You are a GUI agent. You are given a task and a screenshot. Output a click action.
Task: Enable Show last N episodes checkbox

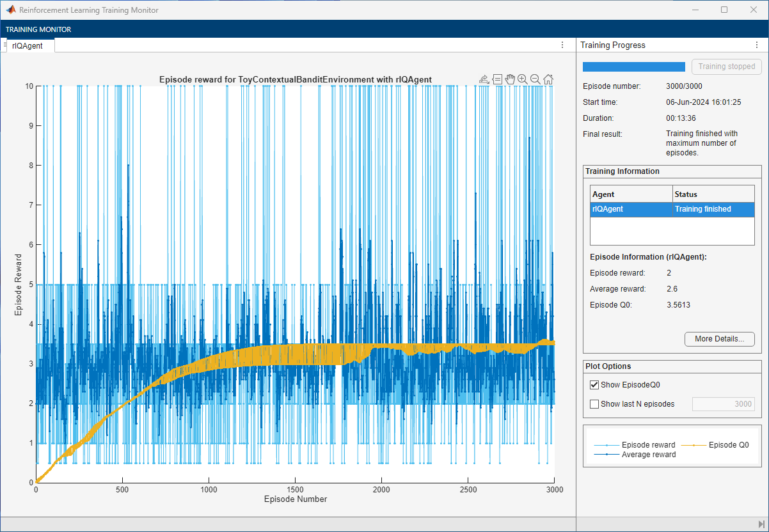tap(594, 404)
